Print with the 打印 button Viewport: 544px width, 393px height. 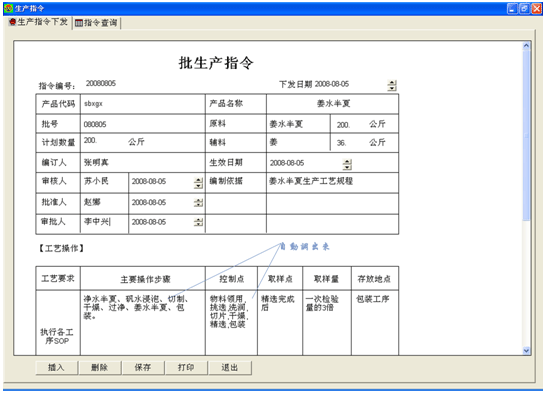(186, 368)
